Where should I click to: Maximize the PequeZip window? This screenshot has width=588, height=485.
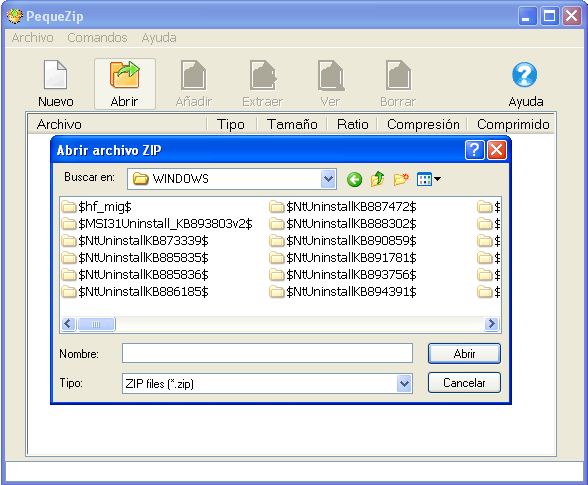[x=549, y=16]
